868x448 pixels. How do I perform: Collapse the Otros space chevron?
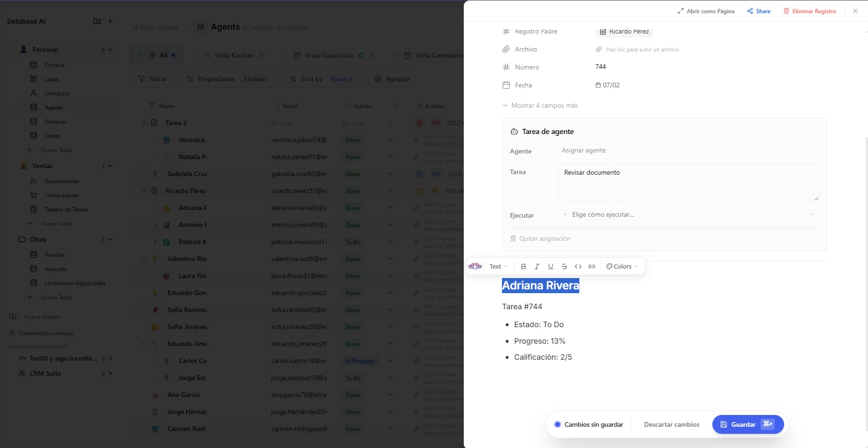point(110,239)
